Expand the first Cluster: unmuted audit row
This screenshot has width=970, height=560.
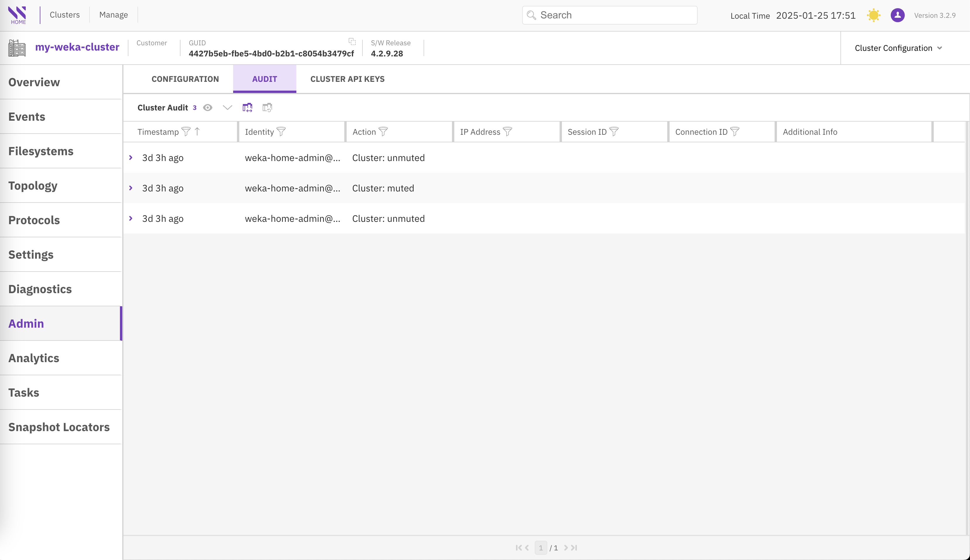point(131,158)
